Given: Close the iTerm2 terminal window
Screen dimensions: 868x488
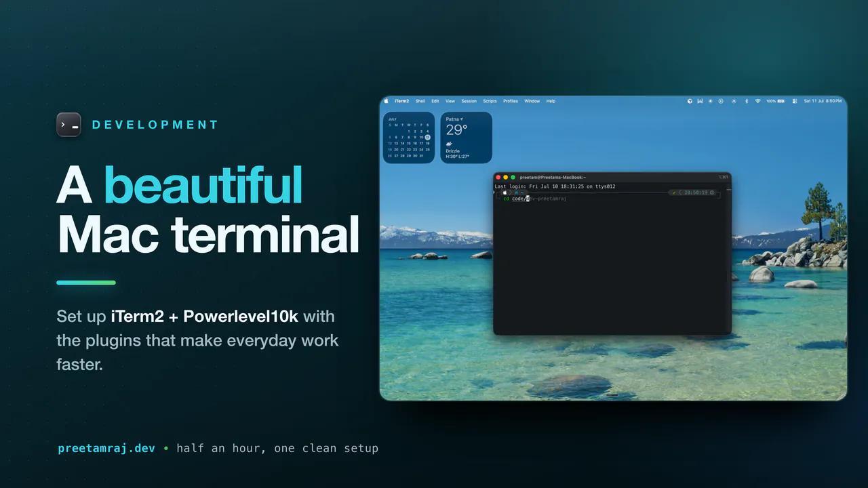Looking at the screenshot, I should (498, 177).
